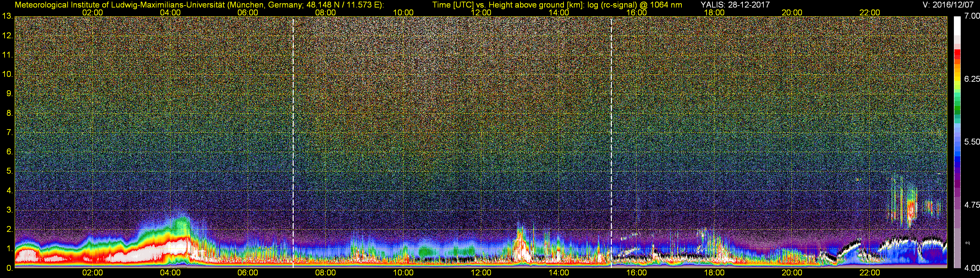The width and height of the screenshot is (980, 278).
Task: Click the 3 km height axis label
Action: click(9, 210)
